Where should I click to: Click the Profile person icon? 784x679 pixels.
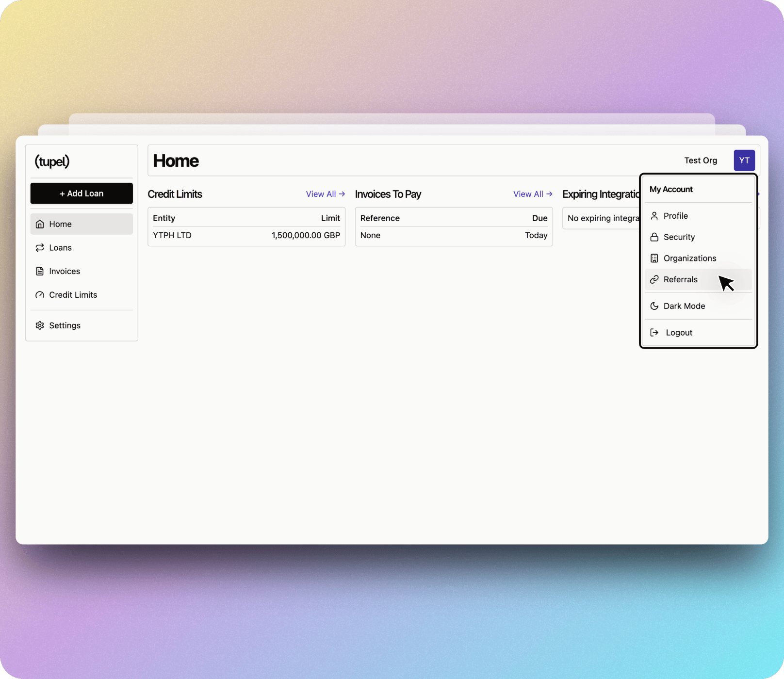coord(654,215)
